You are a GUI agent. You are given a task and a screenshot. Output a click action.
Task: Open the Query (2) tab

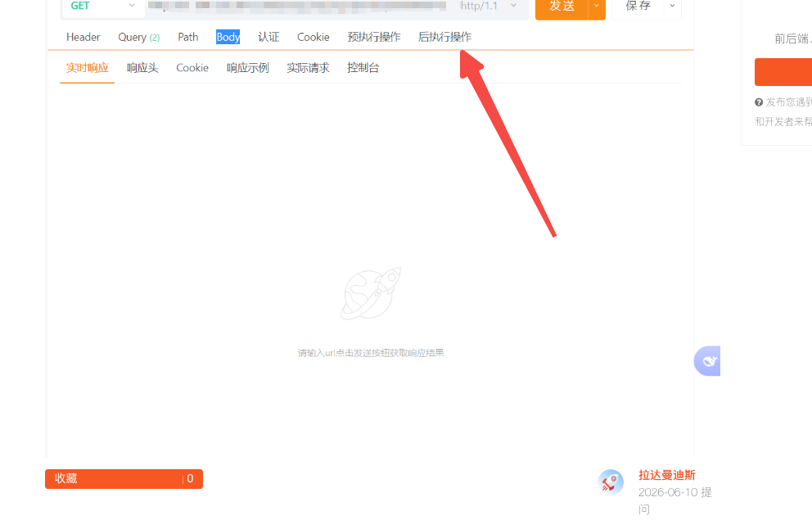(x=139, y=38)
